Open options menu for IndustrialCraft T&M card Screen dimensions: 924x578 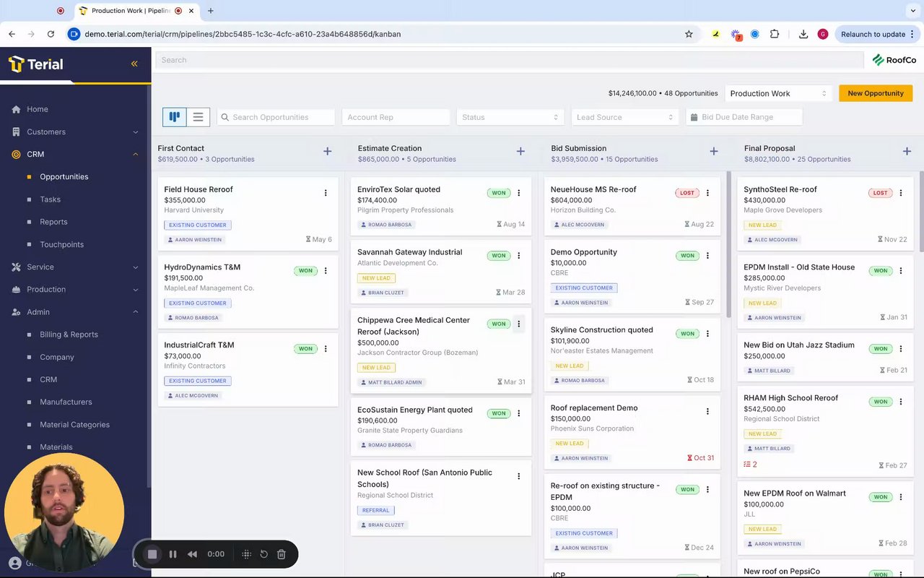326,349
